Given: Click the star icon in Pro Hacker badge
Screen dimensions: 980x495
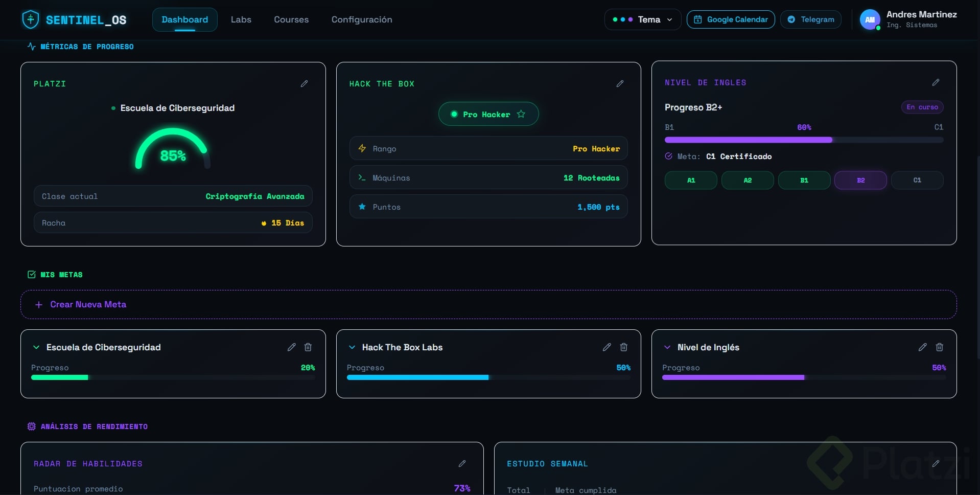Looking at the screenshot, I should click(x=521, y=114).
